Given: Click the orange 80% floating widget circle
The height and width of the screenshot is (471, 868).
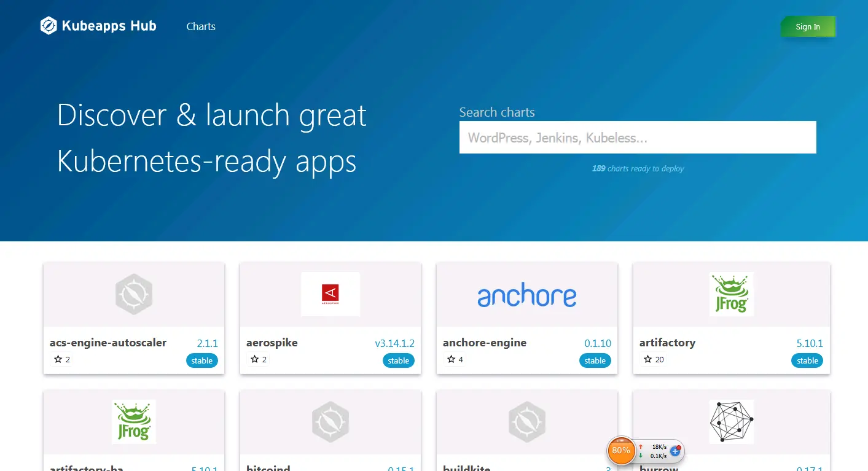Looking at the screenshot, I should (621, 450).
